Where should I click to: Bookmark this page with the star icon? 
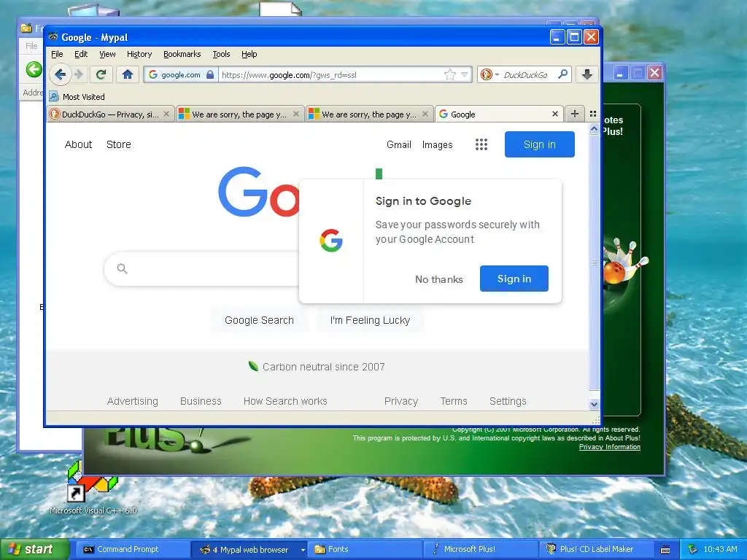click(449, 75)
